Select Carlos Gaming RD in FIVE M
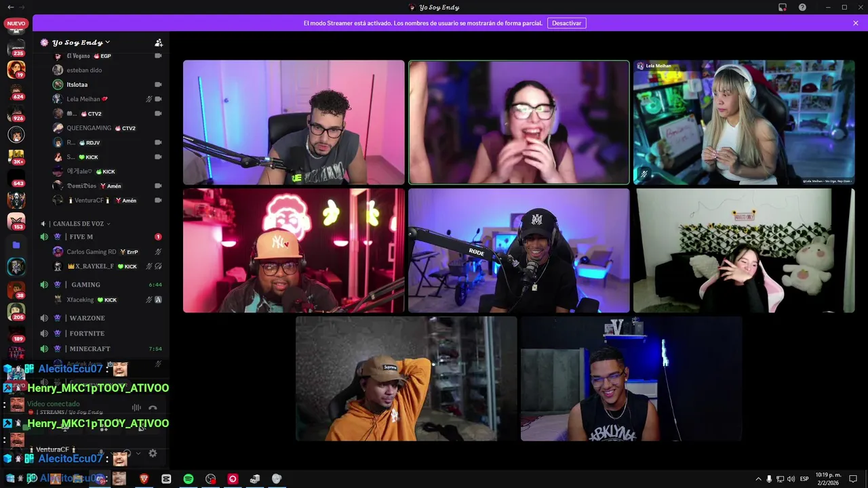Image resolution: width=868 pixels, height=488 pixels. point(92,251)
